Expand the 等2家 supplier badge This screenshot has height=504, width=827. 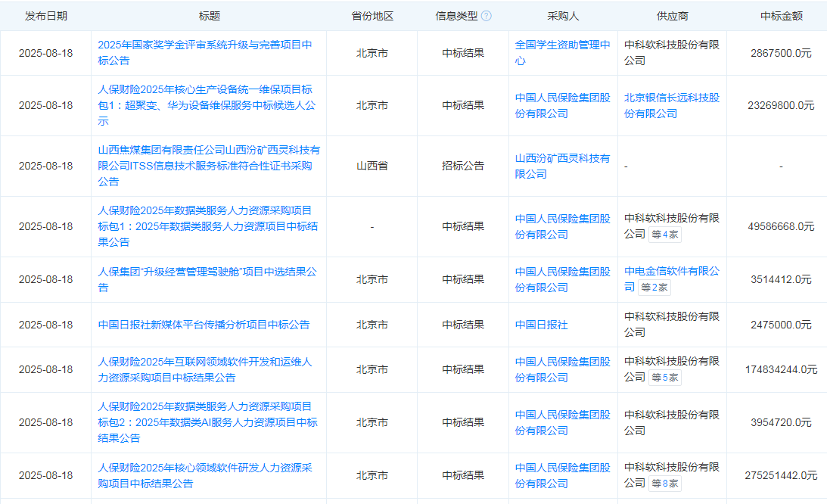tap(654, 288)
